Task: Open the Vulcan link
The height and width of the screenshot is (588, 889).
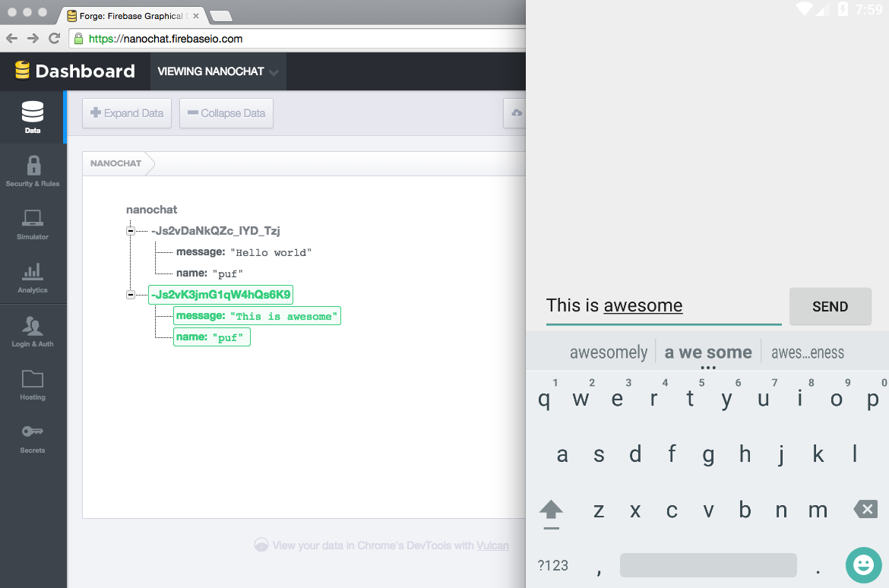Action: 492,545
